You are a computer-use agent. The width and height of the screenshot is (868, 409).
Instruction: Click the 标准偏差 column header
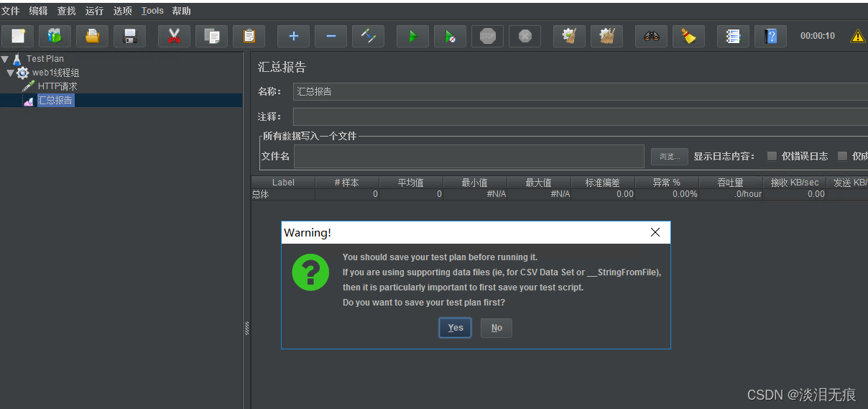[603, 183]
